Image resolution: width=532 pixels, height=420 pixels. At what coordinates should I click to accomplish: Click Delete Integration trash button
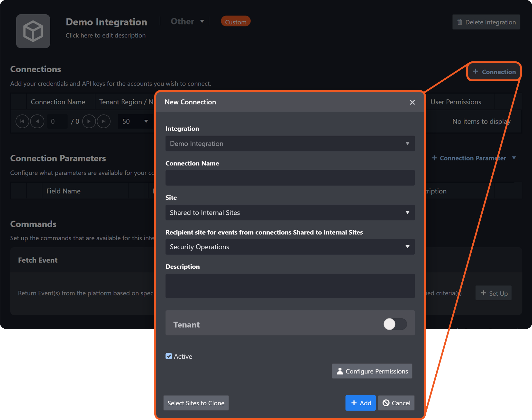point(486,22)
